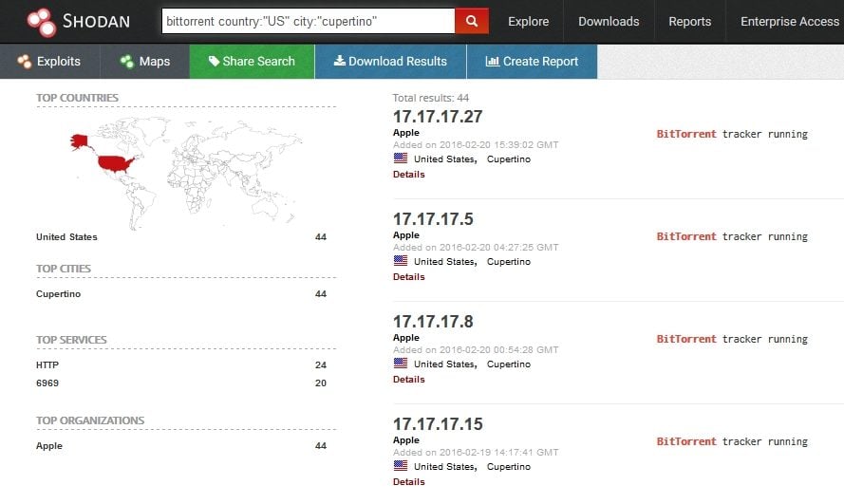Click the red search magnifier button
The image size is (844, 504).
click(472, 21)
